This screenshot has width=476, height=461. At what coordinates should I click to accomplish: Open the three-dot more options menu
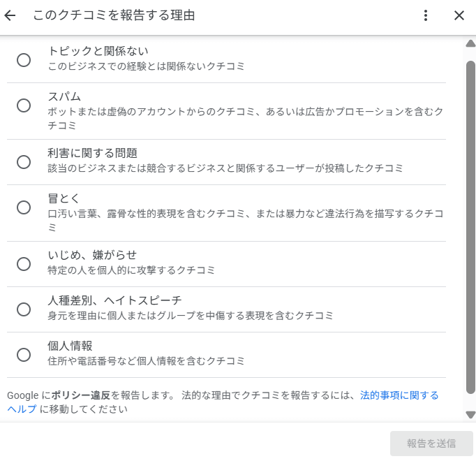(426, 15)
